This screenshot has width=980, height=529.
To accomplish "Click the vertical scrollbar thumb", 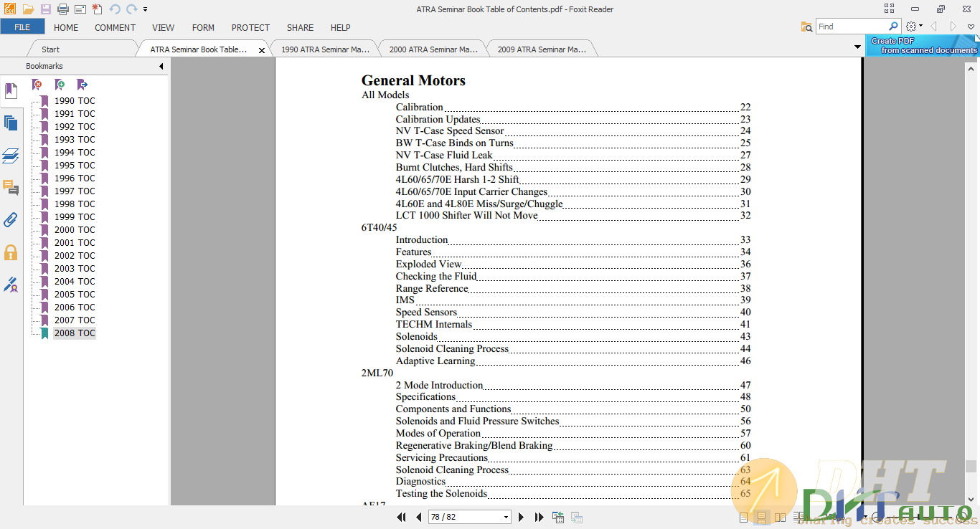I will point(971,466).
